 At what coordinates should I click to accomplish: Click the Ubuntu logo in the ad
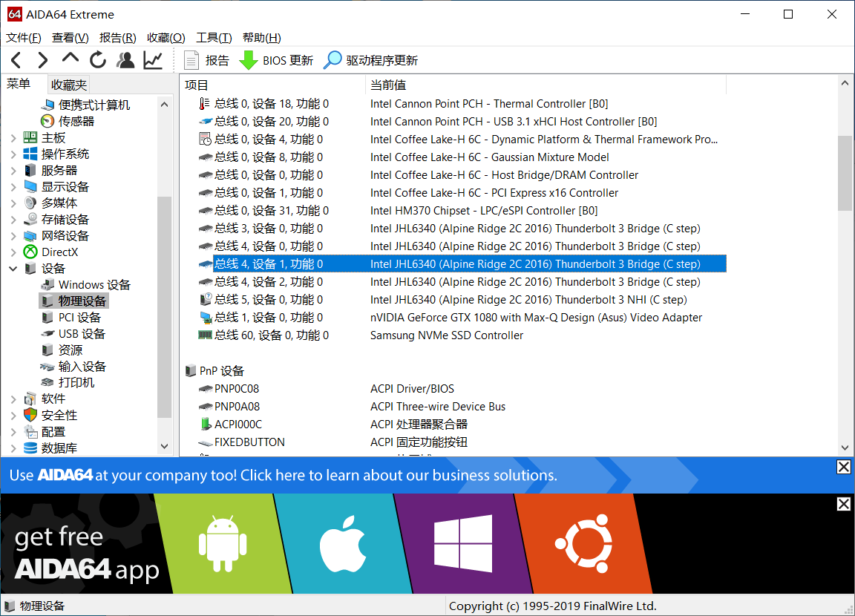tap(584, 543)
